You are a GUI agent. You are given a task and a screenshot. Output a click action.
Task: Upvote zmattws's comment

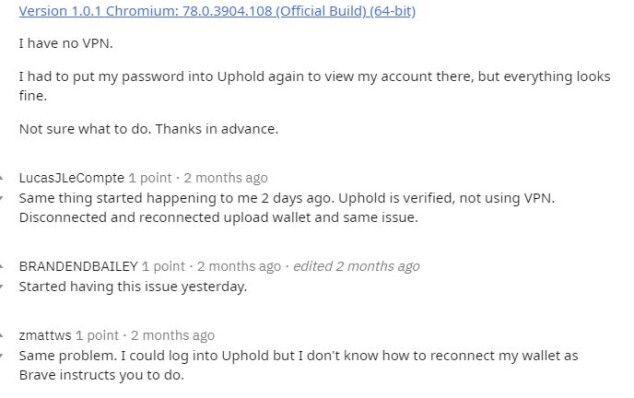[2, 335]
